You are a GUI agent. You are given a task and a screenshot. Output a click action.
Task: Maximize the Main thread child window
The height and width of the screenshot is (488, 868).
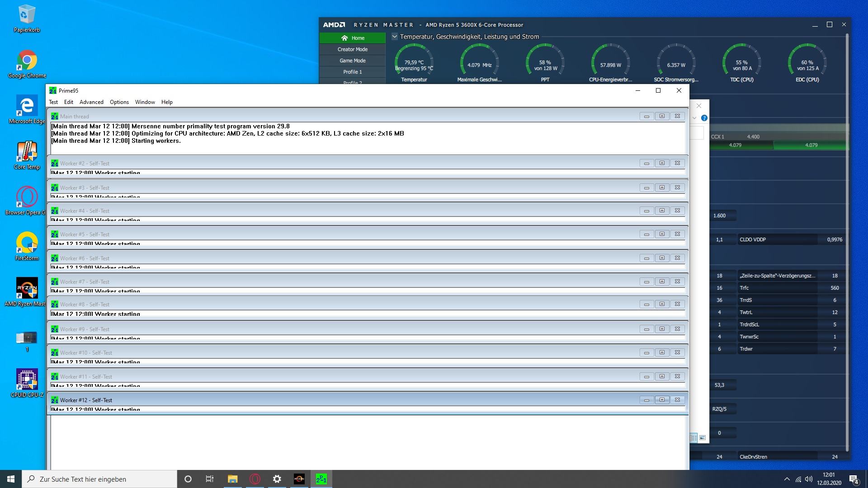(662, 116)
